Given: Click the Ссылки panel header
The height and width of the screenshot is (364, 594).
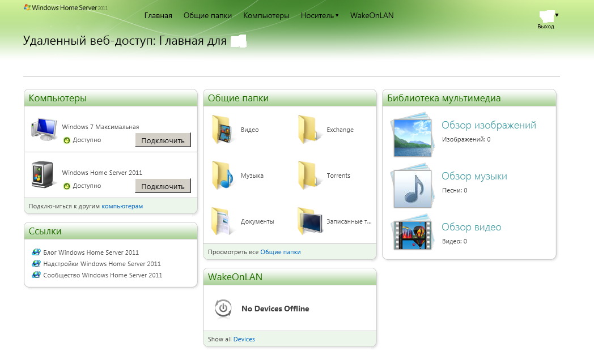Looking at the screenshot, I should 111,231.
